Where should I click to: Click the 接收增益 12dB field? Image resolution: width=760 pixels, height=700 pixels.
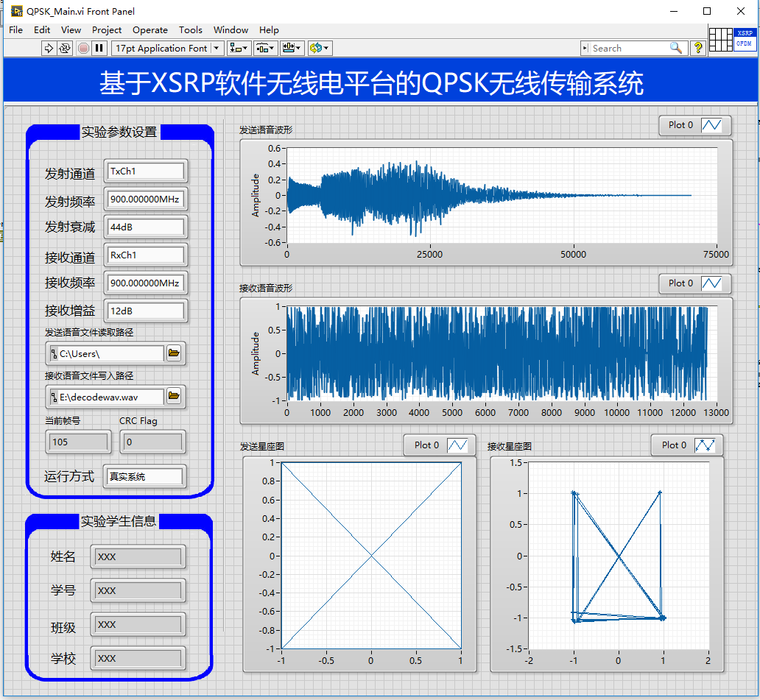[145, 311]
